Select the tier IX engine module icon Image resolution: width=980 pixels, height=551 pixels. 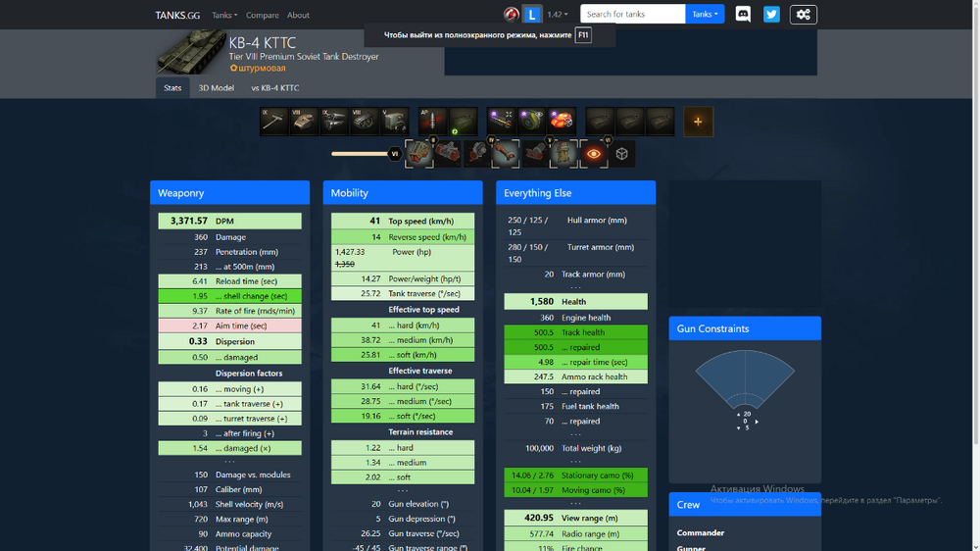point(334,122)
